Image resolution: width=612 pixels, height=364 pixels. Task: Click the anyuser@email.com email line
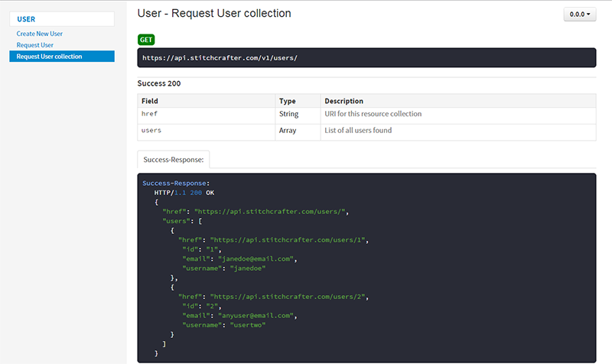point(239,316)
